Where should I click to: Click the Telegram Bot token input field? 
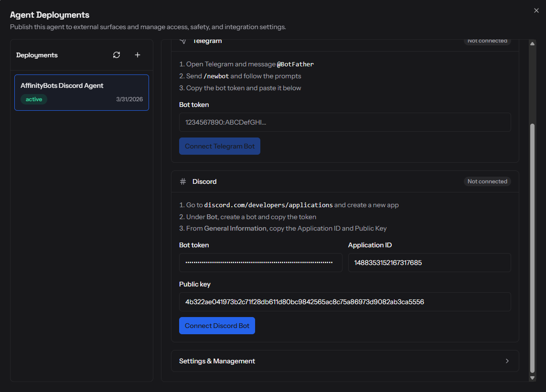point(345,123)
